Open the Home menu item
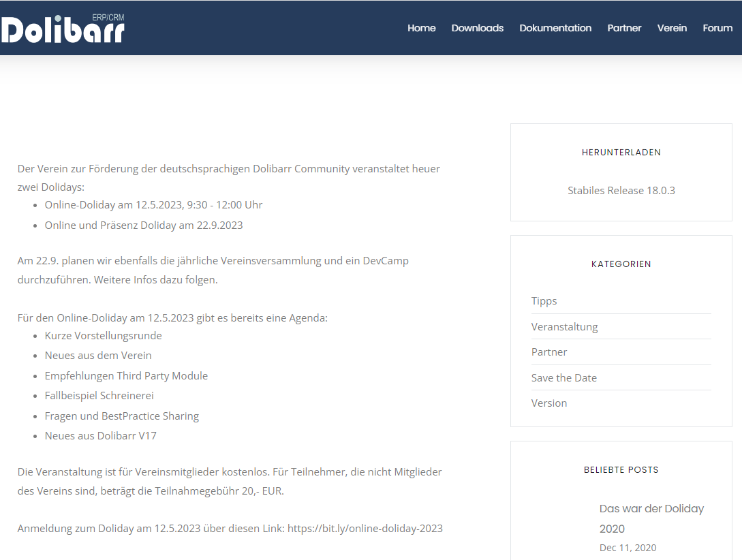Viewport: 742px width, 560px height. (421, 28)
